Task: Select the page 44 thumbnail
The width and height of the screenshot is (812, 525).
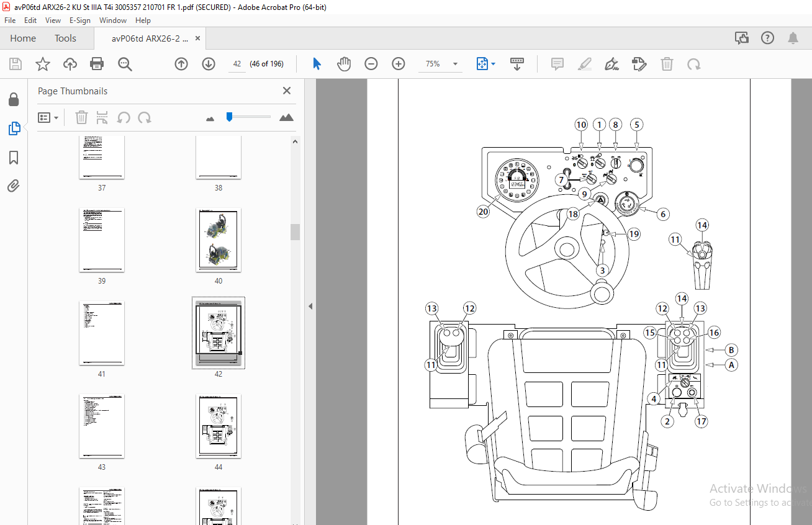Action: click(219, 426)
